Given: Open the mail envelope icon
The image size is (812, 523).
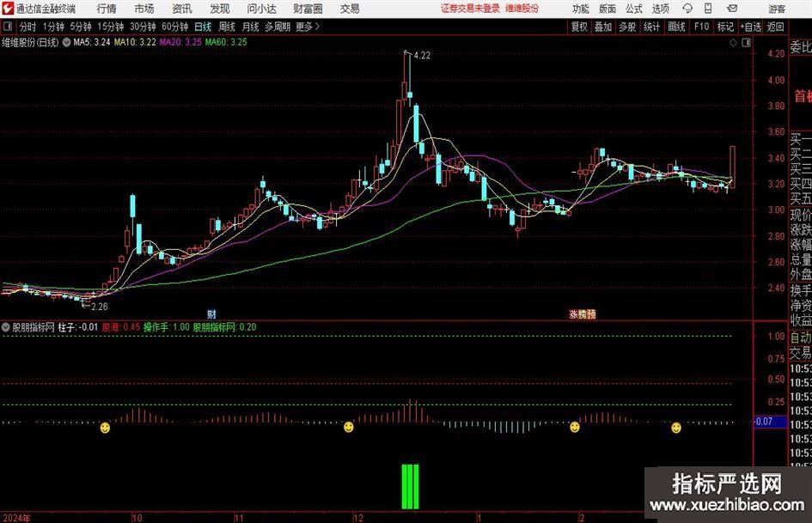Looking at the screenshot, I should coord(732,9).
